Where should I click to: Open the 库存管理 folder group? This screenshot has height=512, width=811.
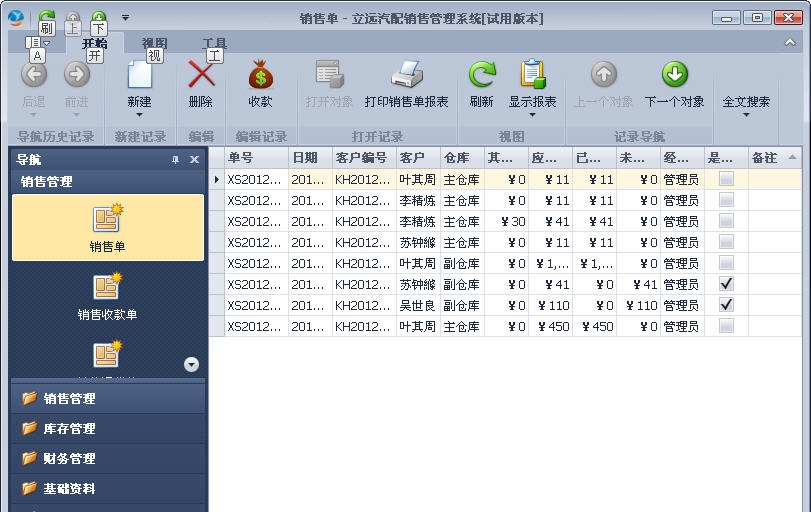[x=108, y=428]
